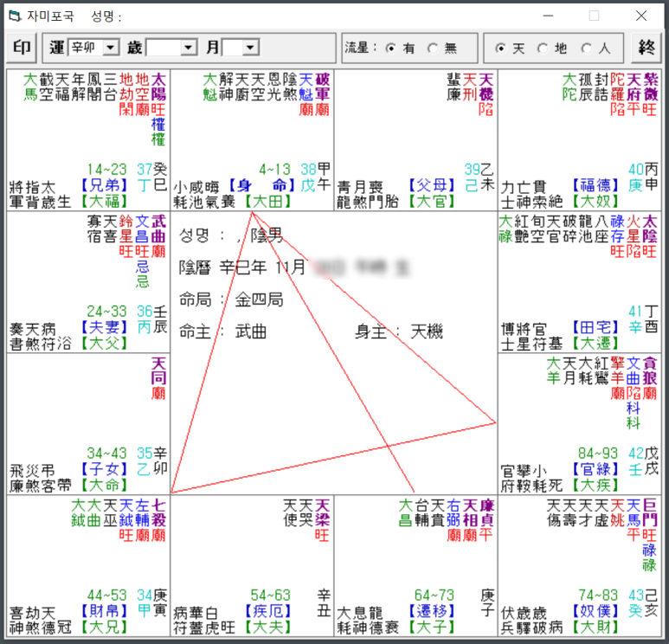The width and height of the screenshot is (669, 644).
Task: Click the 【大命】 decade label
Action: coord(104,485)
